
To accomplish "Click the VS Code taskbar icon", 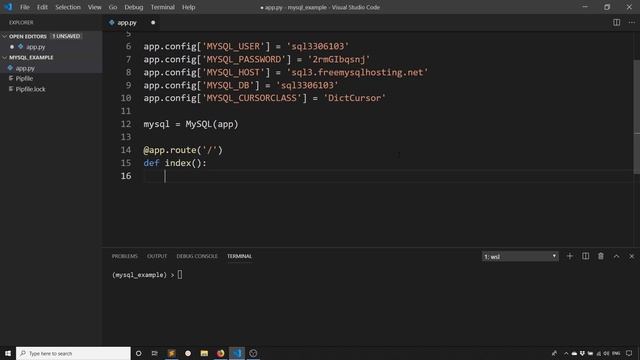I will click(237, 353).
